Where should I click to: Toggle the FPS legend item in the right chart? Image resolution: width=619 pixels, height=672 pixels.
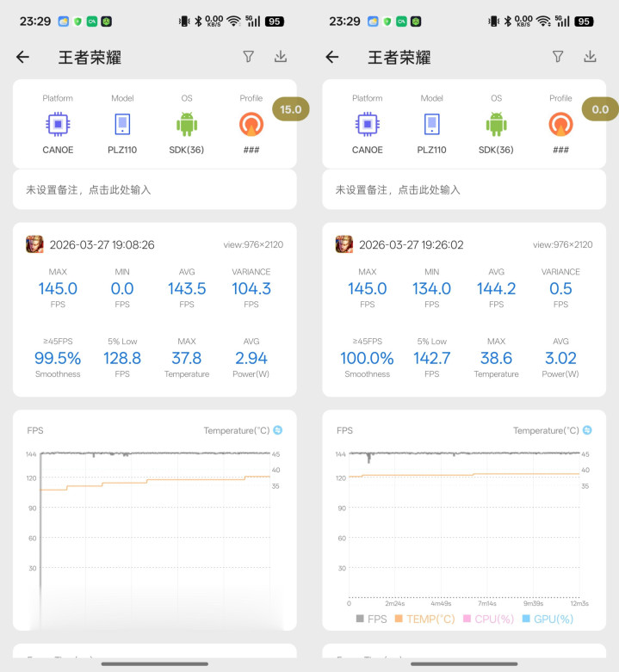point(372,619)
